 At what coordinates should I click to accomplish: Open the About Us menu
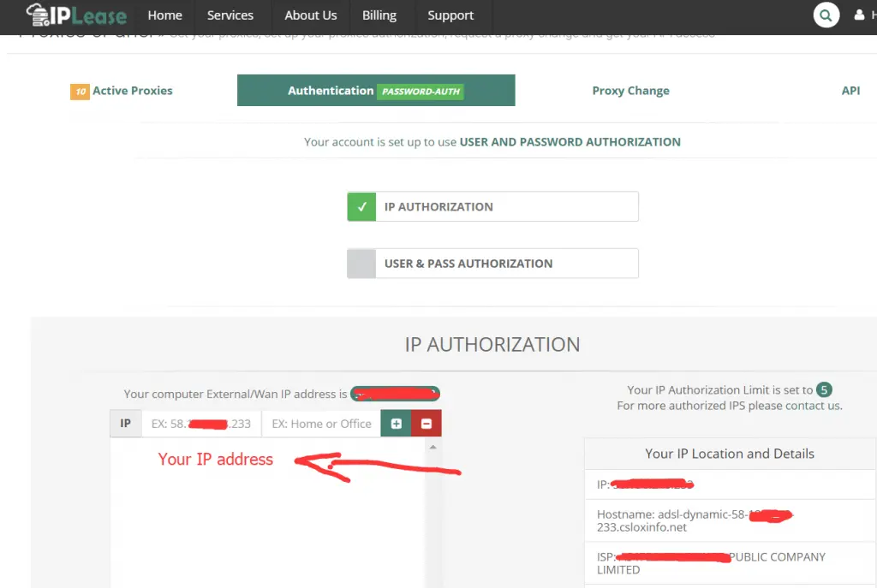click(x=310, y=15)
